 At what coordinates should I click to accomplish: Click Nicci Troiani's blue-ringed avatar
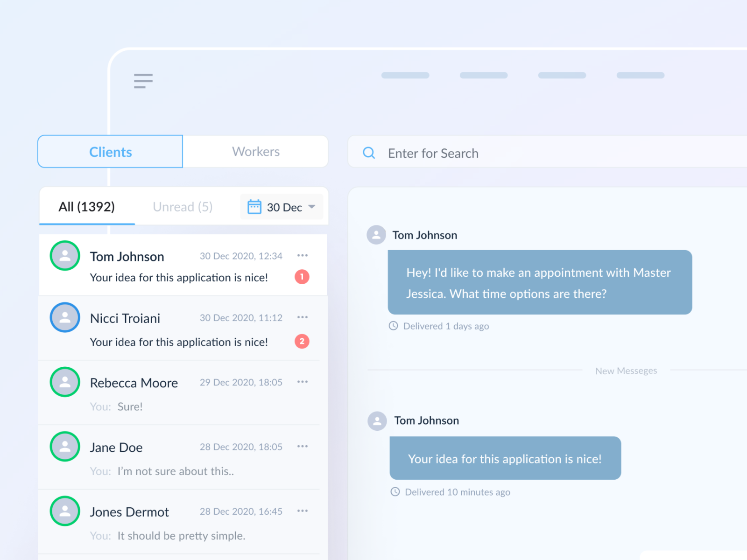(64, 317)
